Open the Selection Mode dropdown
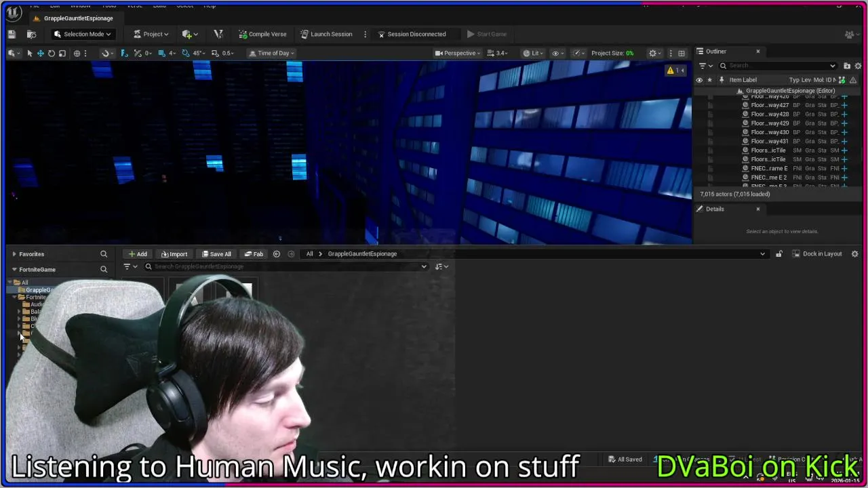The height and width of the screenshot is (488, 868). pyautogui.click(x=82, y=34)
